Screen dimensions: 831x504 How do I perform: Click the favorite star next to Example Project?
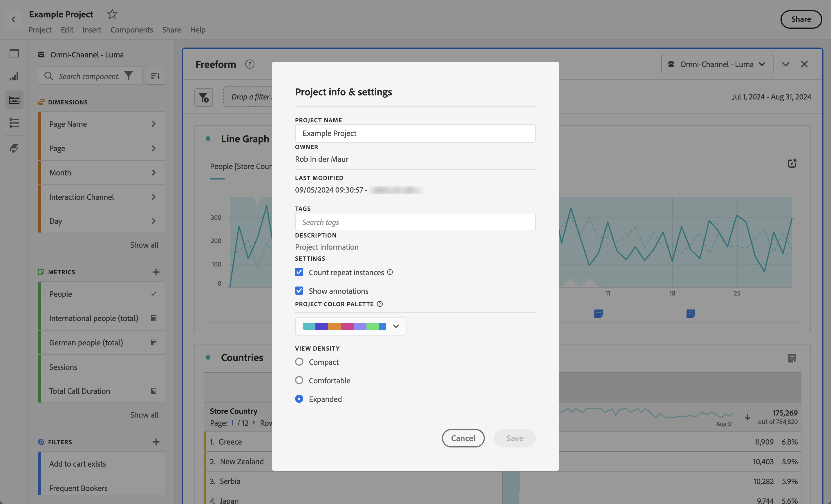[x=112, y=14]
